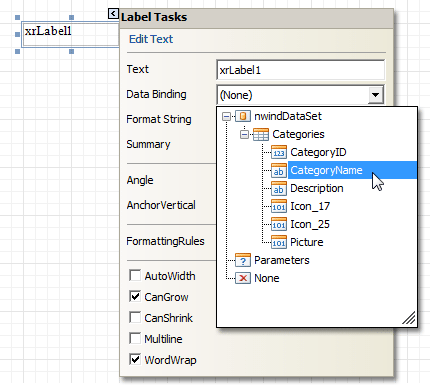Viewport: 430px width, 385px height.
Task: Click the Parameters question mark icon
Action: point(243,260)
